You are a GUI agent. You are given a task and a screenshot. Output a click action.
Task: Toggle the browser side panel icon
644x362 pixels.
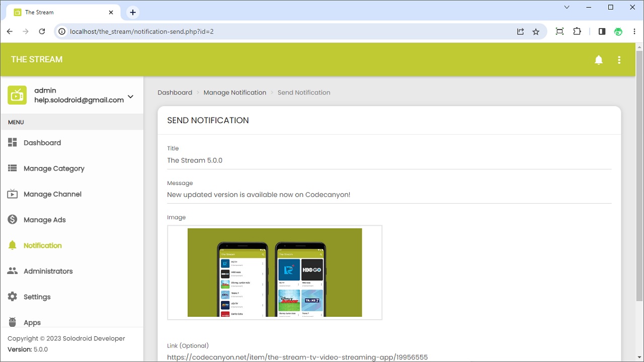pos(602,31)
